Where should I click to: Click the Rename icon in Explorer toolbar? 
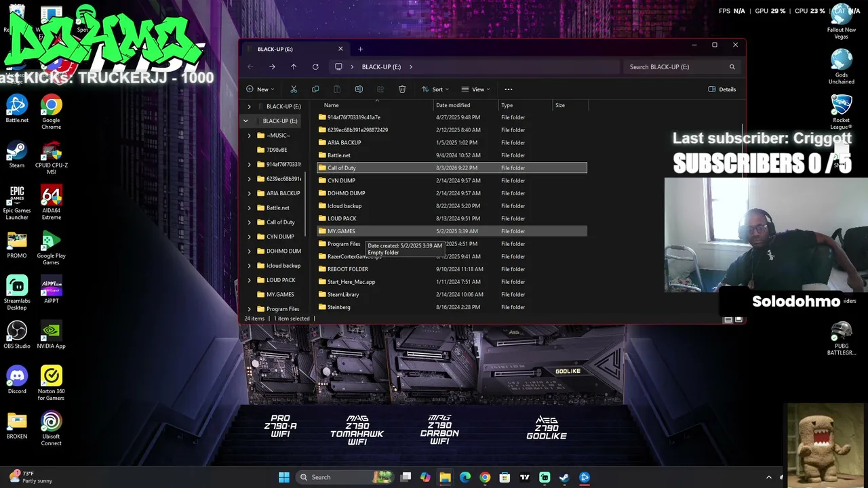[359, 89]
